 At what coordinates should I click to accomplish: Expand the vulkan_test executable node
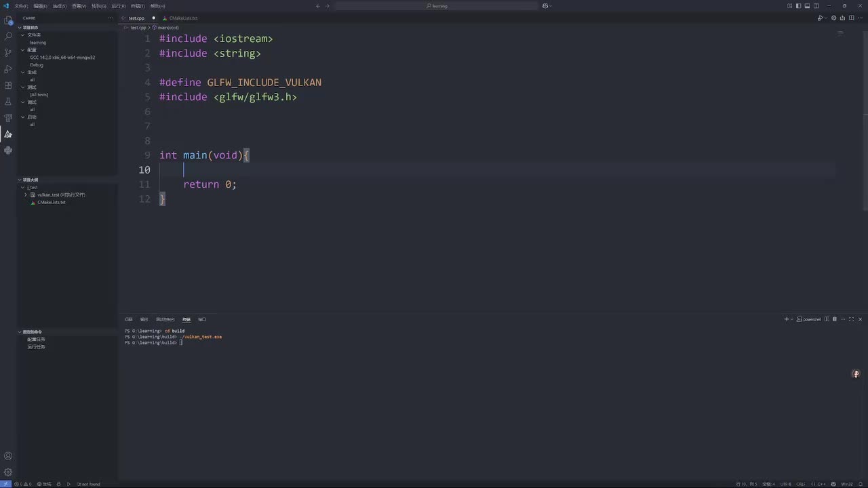pos(26,195)
